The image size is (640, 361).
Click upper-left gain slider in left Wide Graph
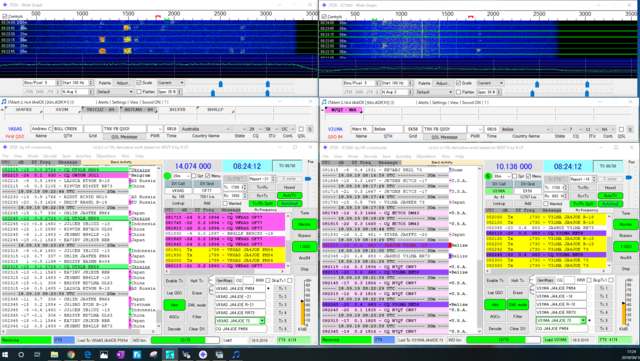pos(221,84)
